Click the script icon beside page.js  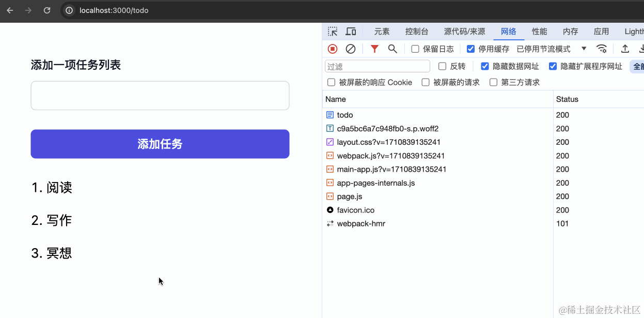tap(330, 196)
